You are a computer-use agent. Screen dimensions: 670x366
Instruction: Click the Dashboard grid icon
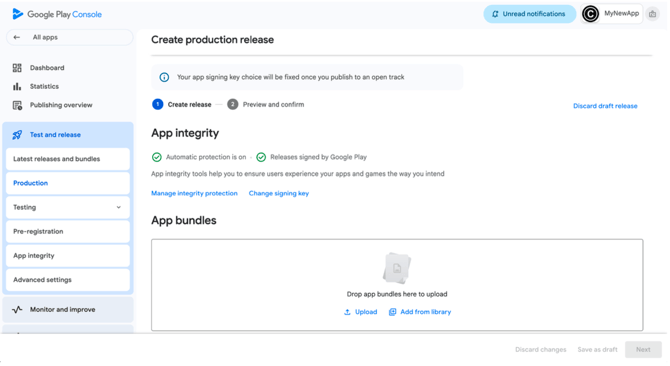pyautogui.click(x=17, y=67)
